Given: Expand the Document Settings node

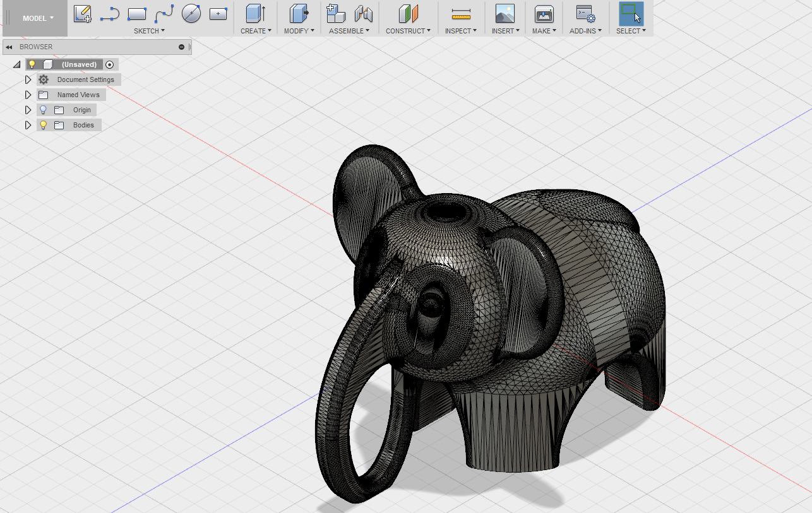Looking at the screenshot, I should coord(28,80).
